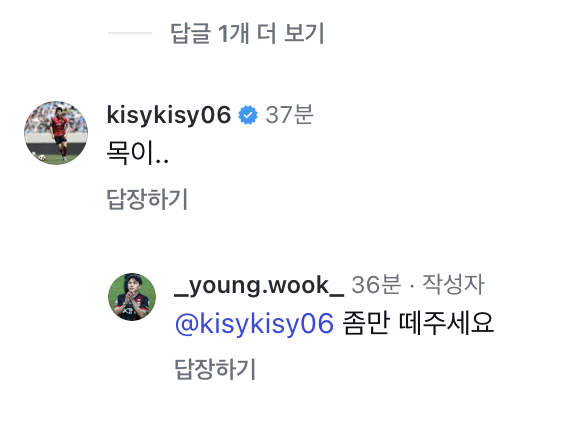Click the dot separator between 36분 and 작성자
This screenshot has height=430, width=567.
click(x=412, y=286)
